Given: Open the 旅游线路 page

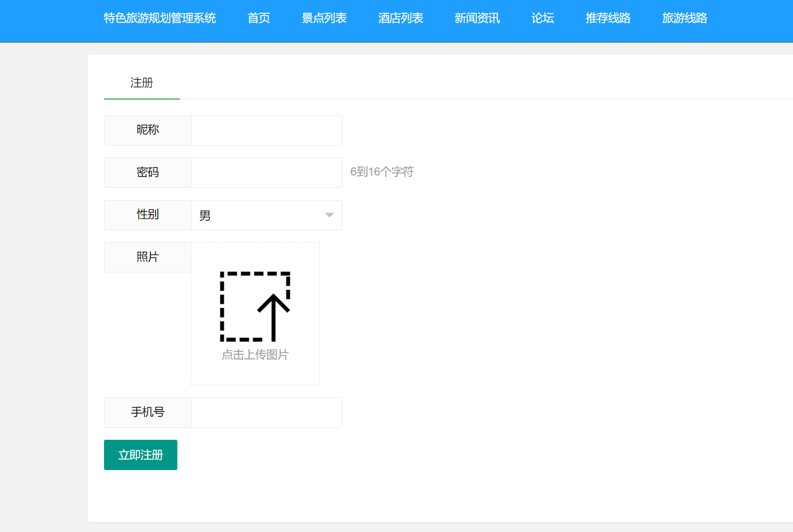Looking at the screenshot, I should pyautogui.click(x=684, y=18).
